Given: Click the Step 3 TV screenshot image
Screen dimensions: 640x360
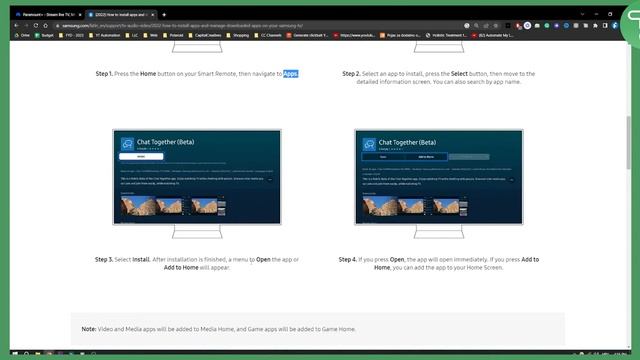Looking at the screenshot, I should click(197, 177).
